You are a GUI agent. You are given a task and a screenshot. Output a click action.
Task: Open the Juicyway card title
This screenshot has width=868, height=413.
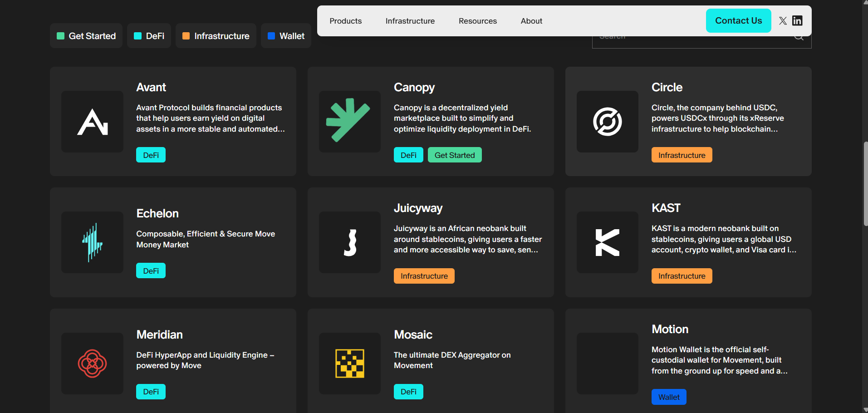(418, 208)
